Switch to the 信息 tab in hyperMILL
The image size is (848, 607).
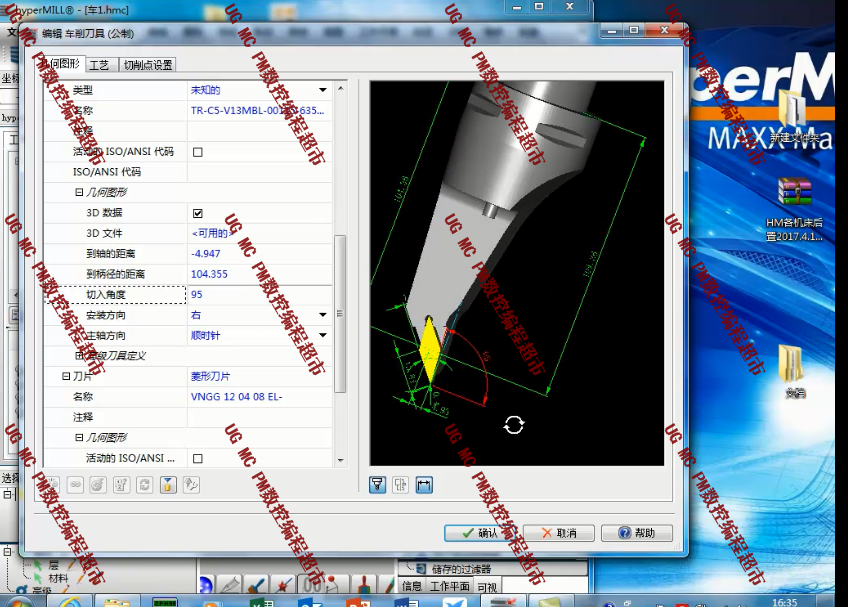[412, 586]
